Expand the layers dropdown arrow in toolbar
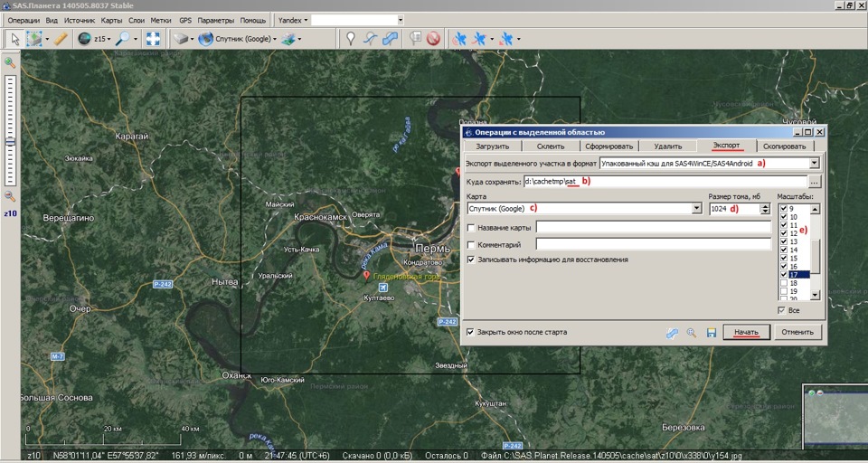The image size is (868, 463). pos(299,39)
